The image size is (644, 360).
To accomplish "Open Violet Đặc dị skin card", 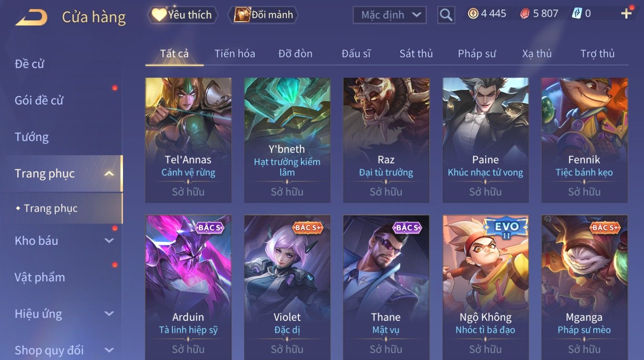I will 287,287.
